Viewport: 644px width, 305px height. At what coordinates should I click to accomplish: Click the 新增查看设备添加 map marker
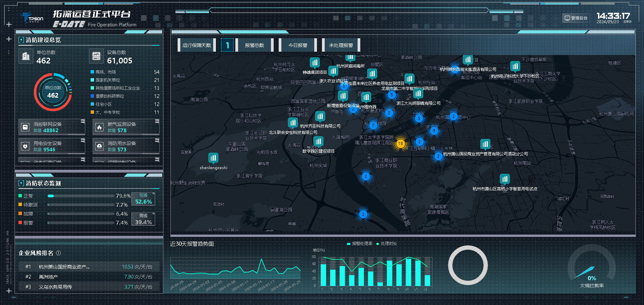pos(343,97)
